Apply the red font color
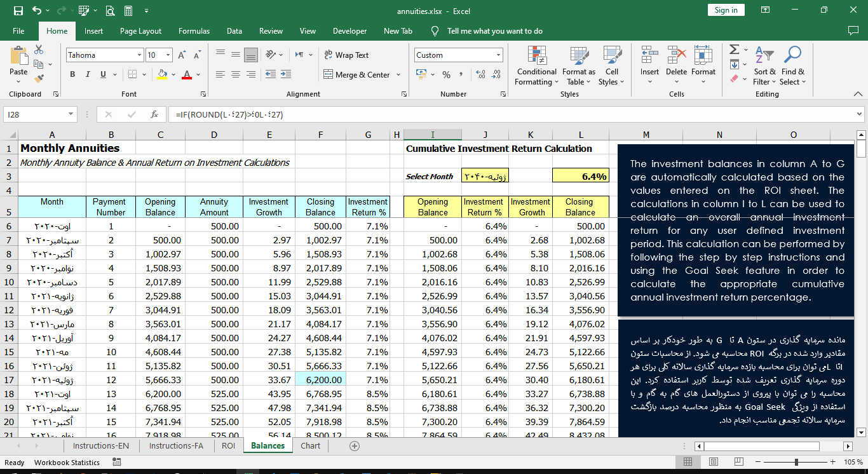868x474 pixels. 186,74
